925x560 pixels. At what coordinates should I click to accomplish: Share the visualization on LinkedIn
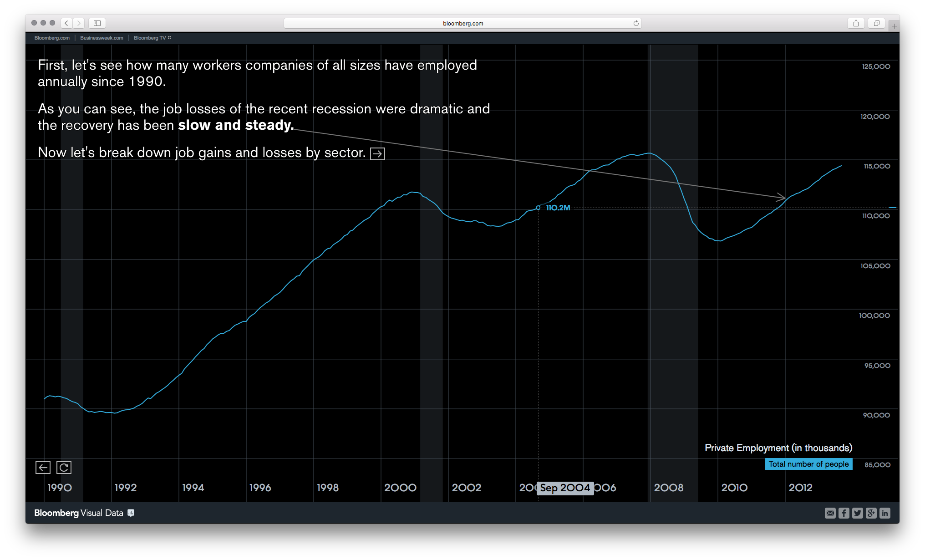885,513
